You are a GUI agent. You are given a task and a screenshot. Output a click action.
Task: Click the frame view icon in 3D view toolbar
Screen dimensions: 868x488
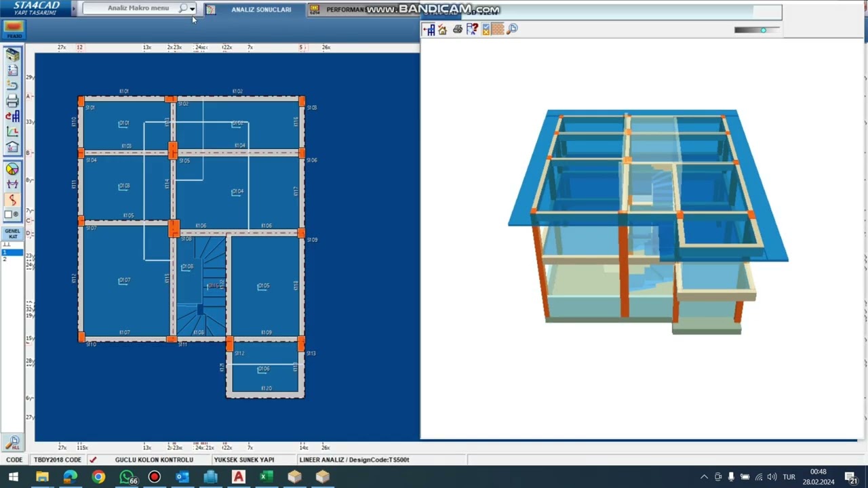429,29
